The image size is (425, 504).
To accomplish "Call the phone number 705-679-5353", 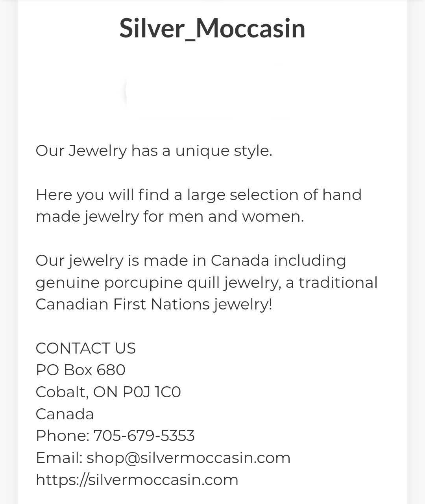I will point(144,436).
